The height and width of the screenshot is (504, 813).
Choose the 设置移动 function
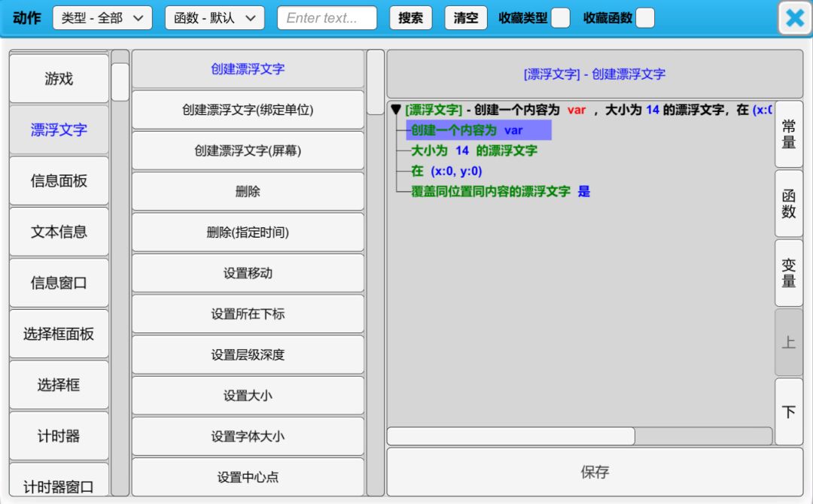[x=248, y=273]
